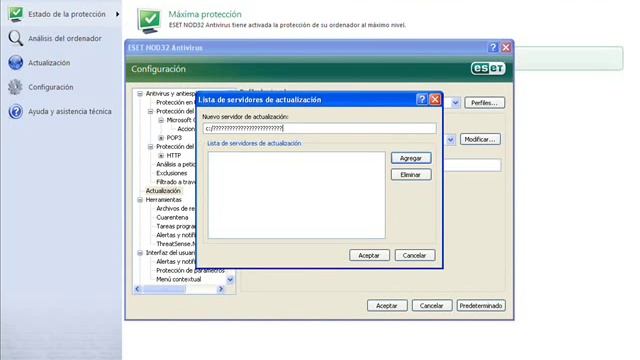Open the Configuración sidebar section
Screen dimensions: 640x360
point(51,87)
